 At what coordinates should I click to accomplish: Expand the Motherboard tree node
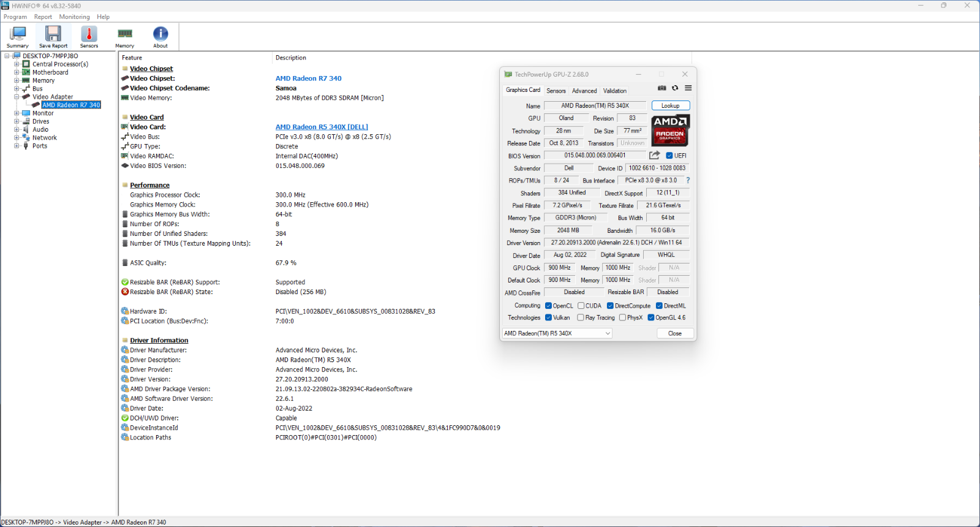pyautogui.click(x=17, y=72)
